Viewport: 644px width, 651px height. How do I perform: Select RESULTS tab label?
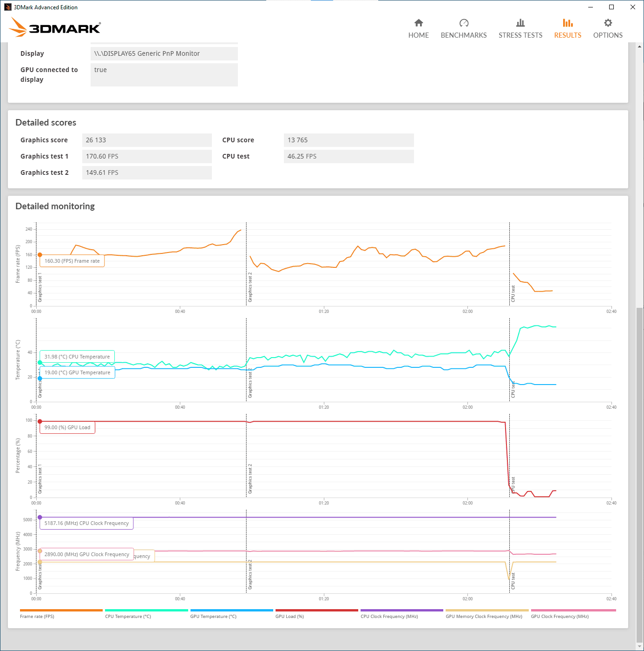(x=568, y=35)
